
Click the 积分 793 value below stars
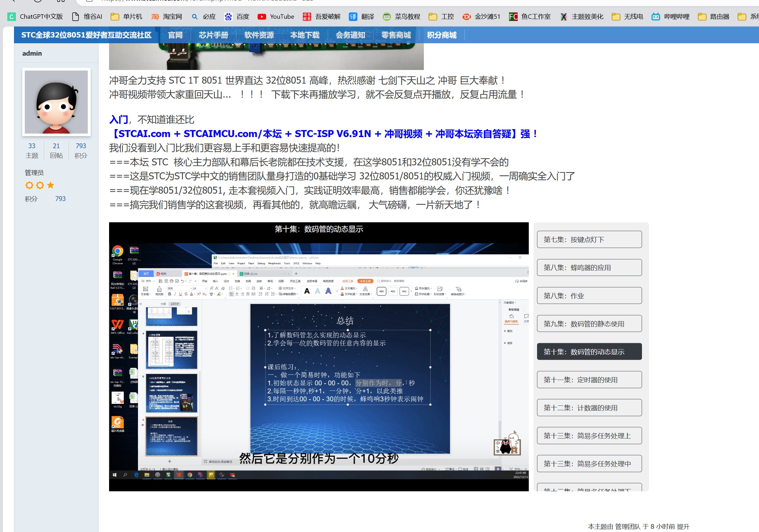[x=60, y=199]
